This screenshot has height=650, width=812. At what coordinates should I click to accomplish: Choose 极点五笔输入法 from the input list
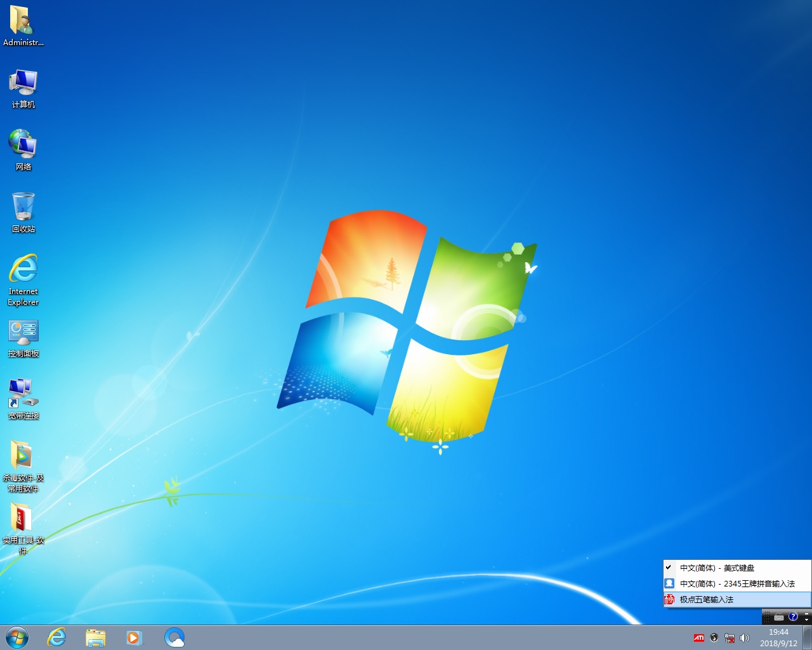pos(706,599)
